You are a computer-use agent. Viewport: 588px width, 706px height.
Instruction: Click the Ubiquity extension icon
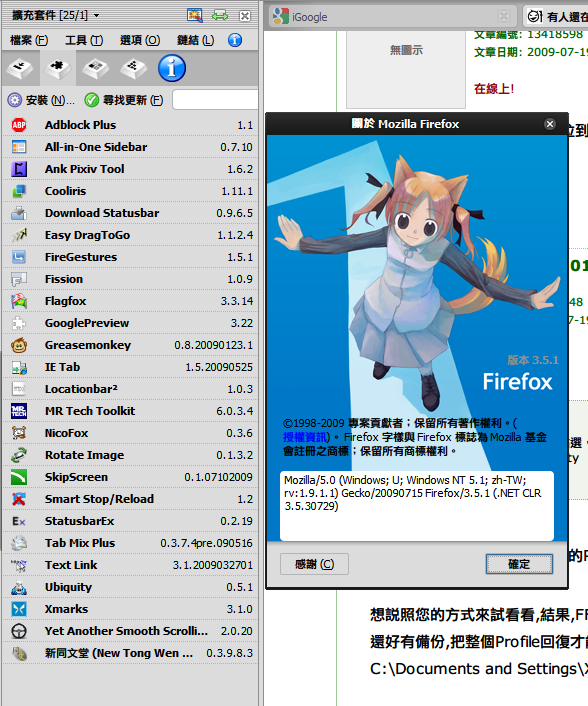(x=19, y=587)
